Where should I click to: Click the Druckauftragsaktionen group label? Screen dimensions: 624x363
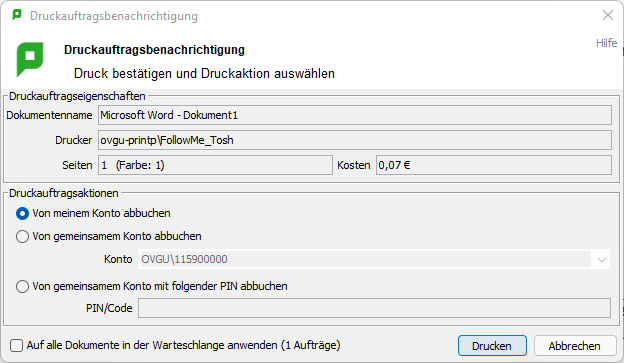(x=64, y=193)
